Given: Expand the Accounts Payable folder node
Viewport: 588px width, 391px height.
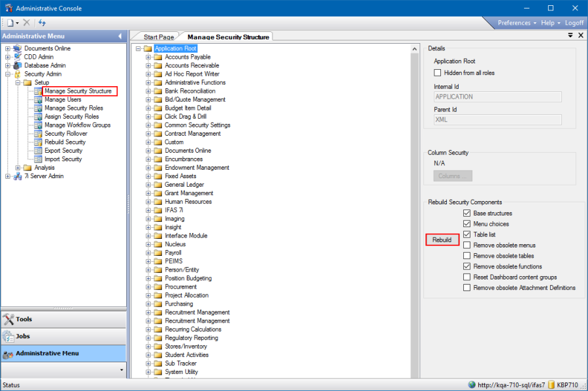Looking at the screenshot, I should [x=148, y=57].
